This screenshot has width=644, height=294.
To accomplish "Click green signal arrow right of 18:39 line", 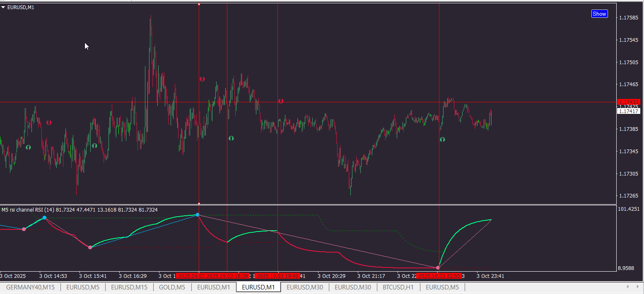I will click(x=231, y=138).
